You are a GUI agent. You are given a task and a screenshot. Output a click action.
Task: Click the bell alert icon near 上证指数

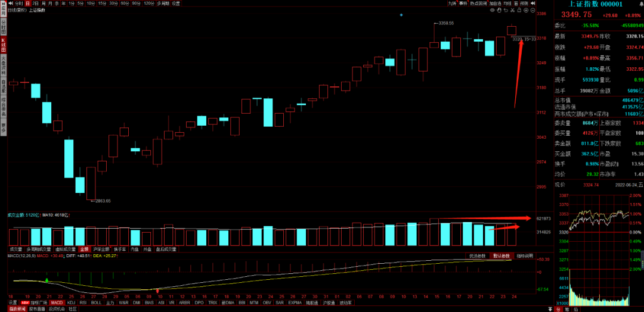point(641,4)
